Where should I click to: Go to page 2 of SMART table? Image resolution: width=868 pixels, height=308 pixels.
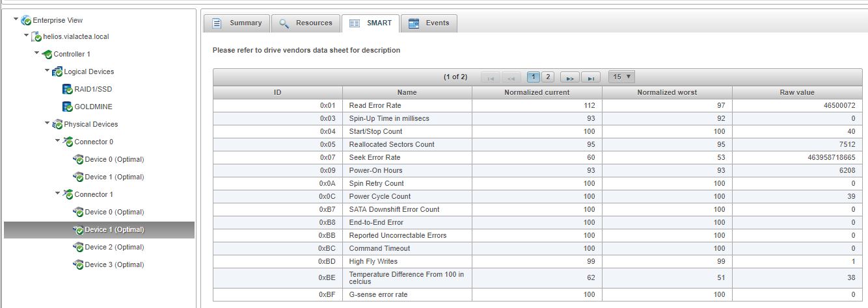(x=548, y=77)
